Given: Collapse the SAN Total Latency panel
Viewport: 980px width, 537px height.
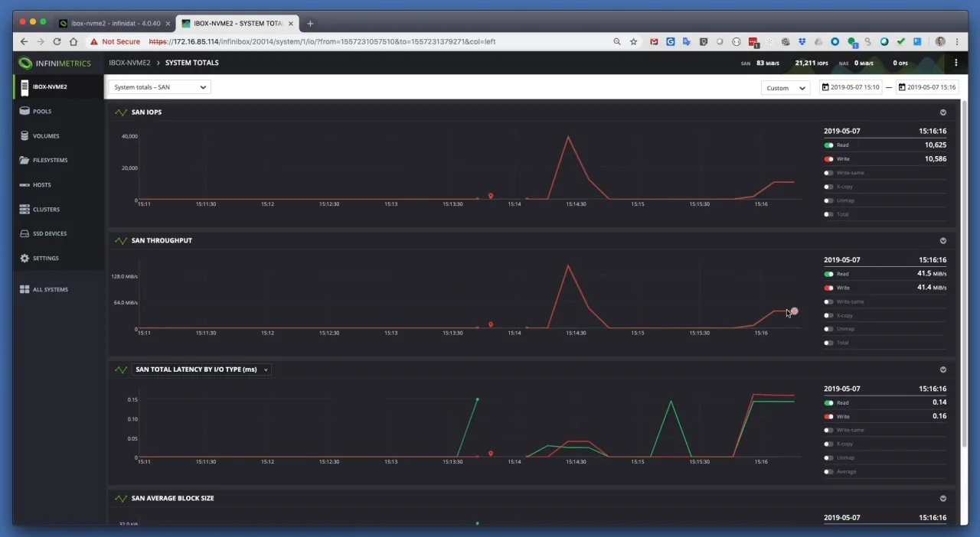Looking at the screenshot, I should click(943, 369).
